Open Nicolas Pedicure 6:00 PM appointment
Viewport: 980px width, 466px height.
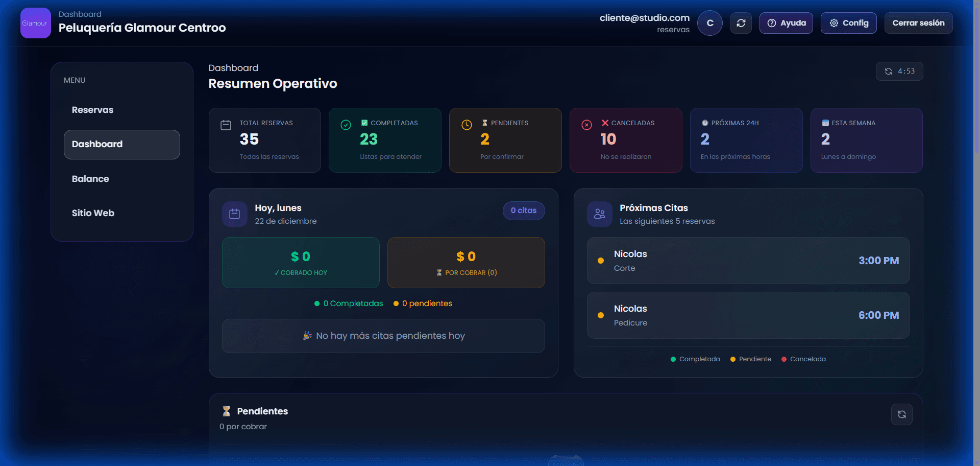coord(748,315)
